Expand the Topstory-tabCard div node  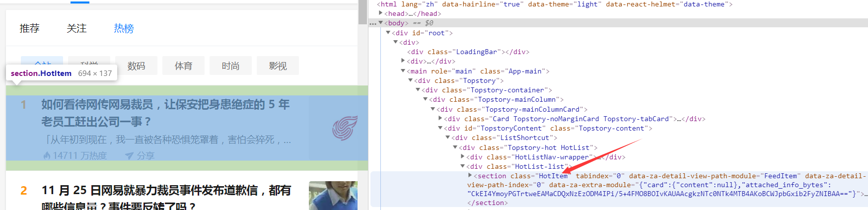point(440,119)
